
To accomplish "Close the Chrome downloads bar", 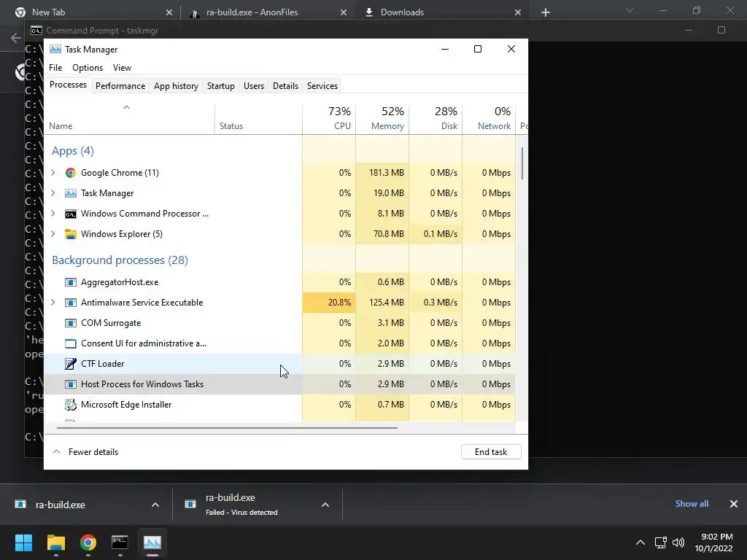I will point(734,504).
